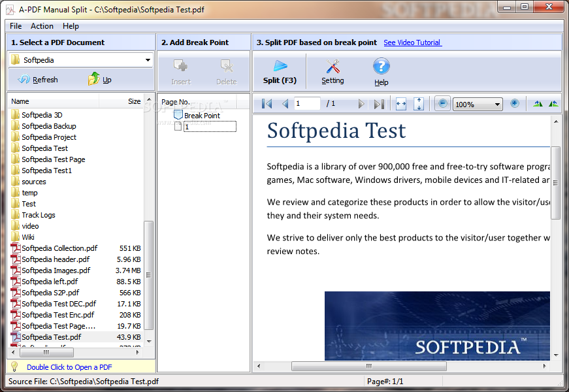The height and width of the screenshot is (392, 569).
Task: Click preview pane scroll down arrow
Action: [x=556, y=355]
